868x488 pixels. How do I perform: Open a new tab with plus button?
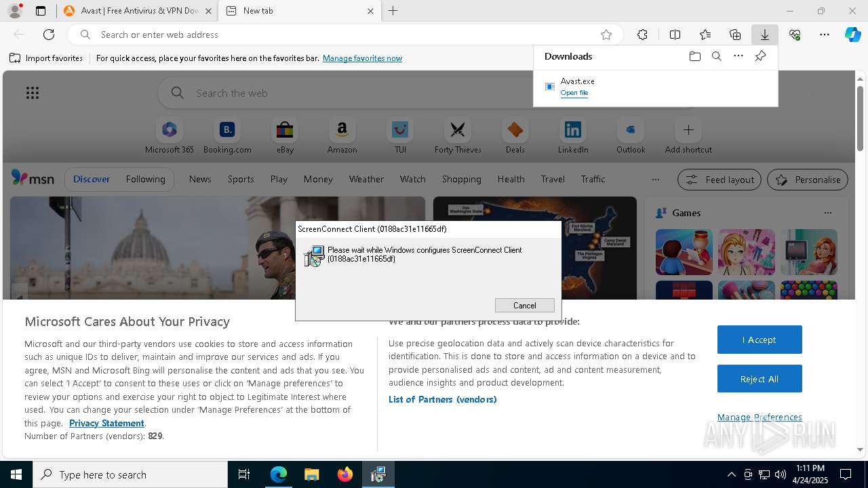(x=393, y=11)
